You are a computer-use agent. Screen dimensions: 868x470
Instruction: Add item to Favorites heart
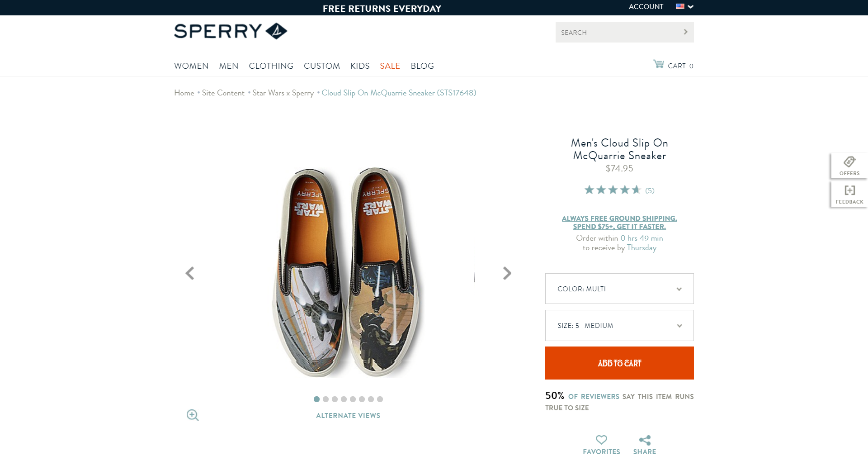601,440
